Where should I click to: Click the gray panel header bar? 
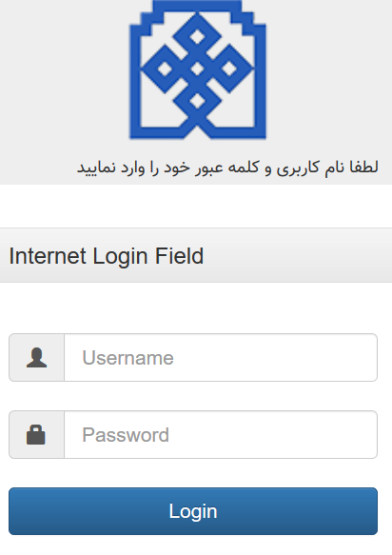pos(196,255)
